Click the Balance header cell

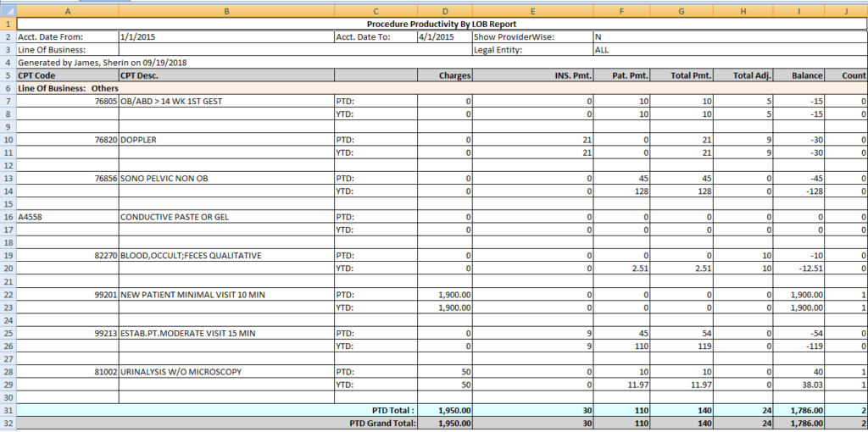point(798,75)
